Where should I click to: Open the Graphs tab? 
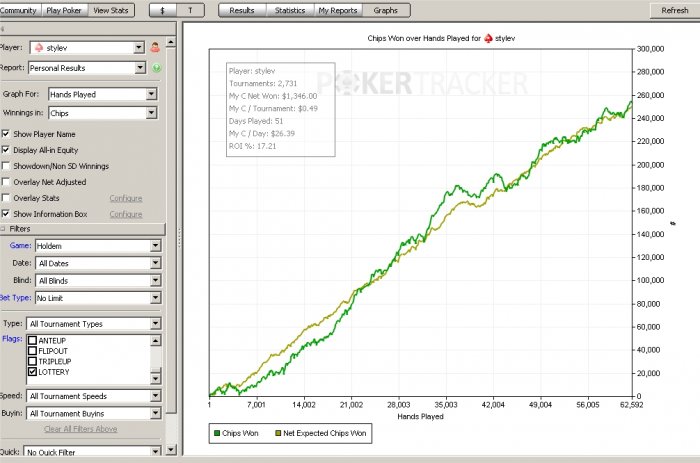(386, 10)
